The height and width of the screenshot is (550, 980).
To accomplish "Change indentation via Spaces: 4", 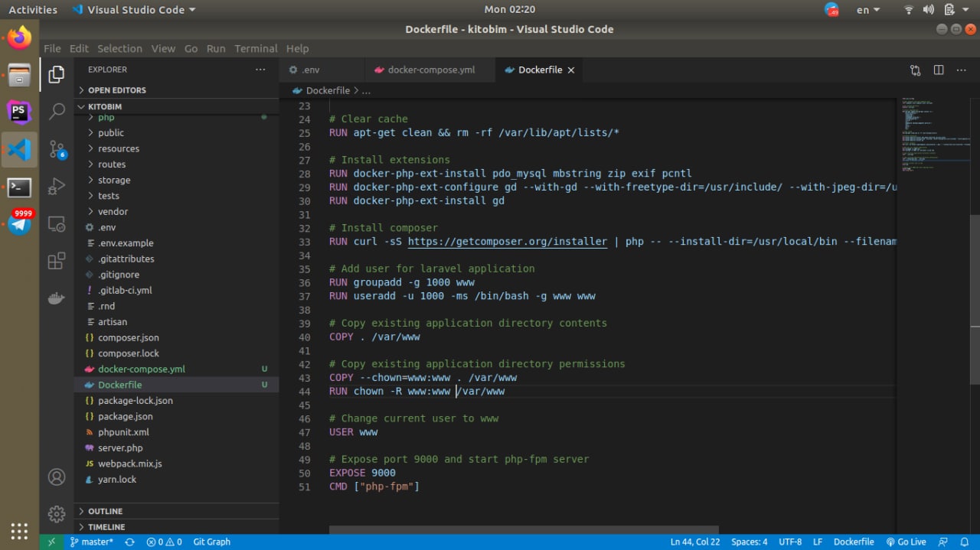I will click(749, 542).
